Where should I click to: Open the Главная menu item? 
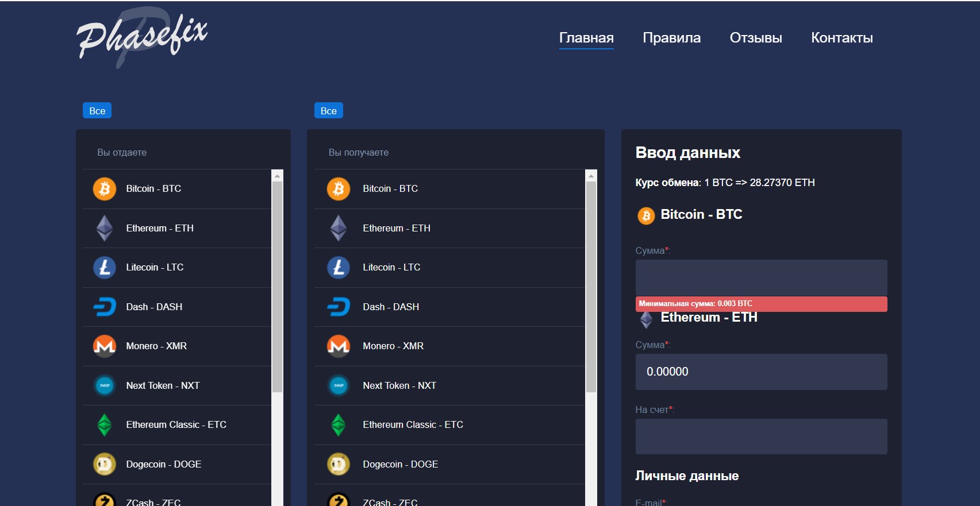tap(586, 38)
